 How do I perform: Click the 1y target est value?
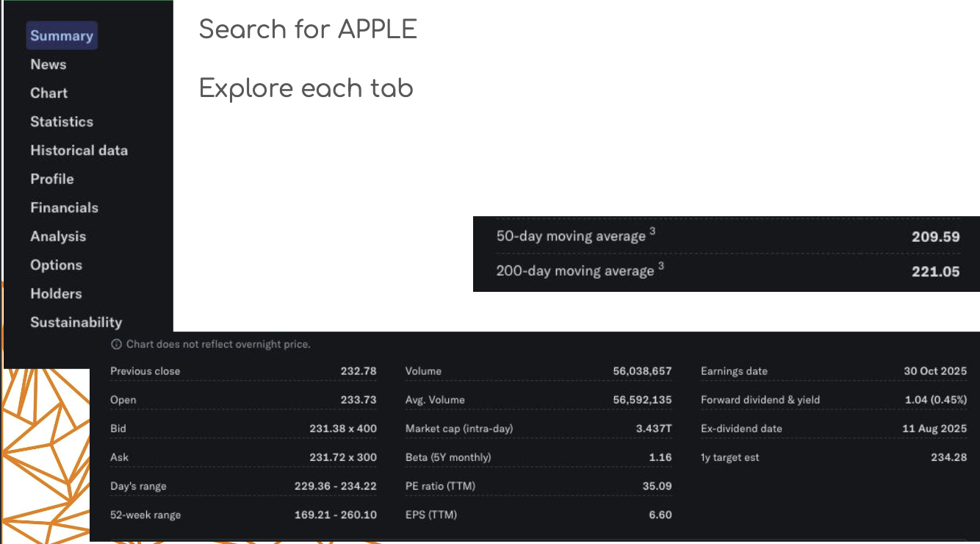point(949,457)
